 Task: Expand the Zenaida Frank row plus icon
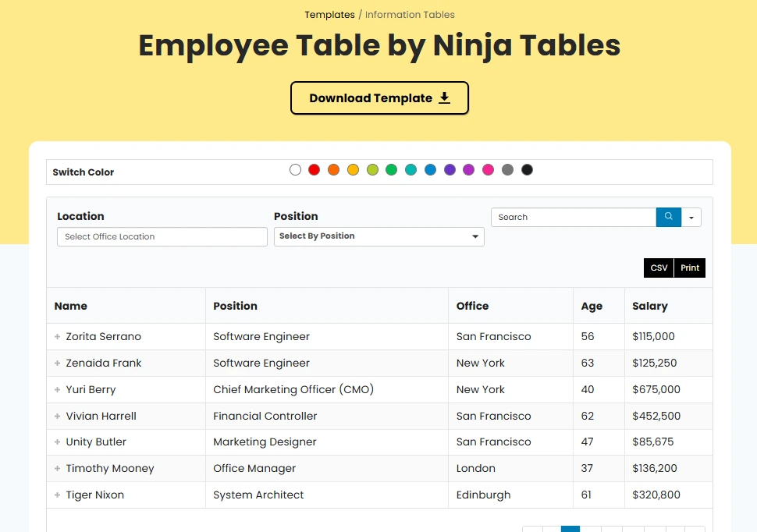point(57,363)
